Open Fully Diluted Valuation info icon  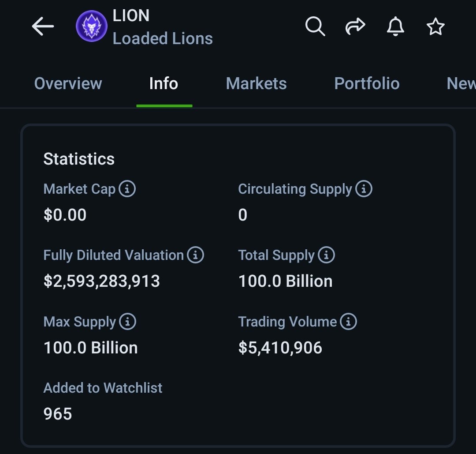pyautogui.click(x=195, y=255)
